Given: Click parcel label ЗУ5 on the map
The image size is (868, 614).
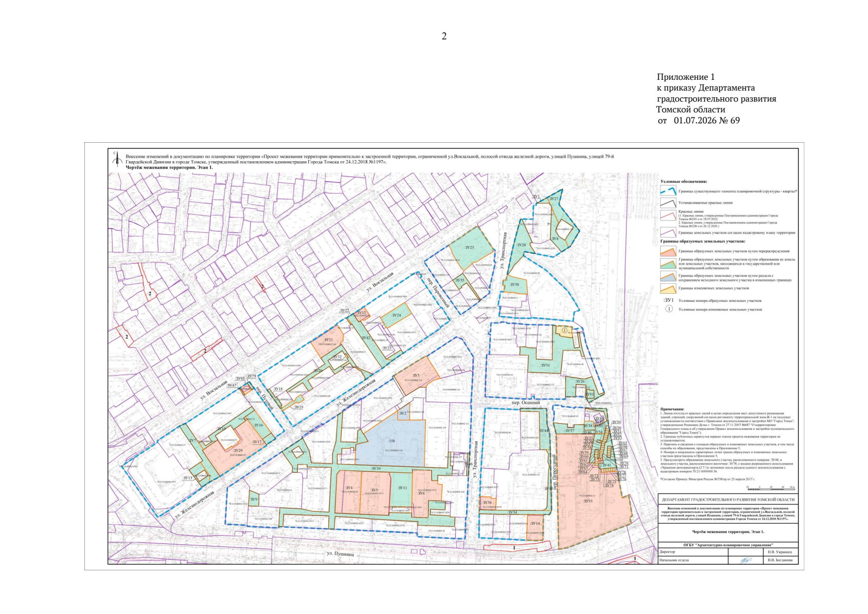Looking at the screenshot, I should pyautogui.click(x=374, y=490).
